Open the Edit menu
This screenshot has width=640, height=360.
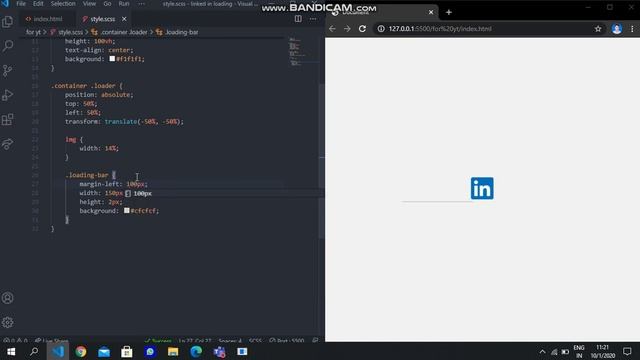click(38, 4)
